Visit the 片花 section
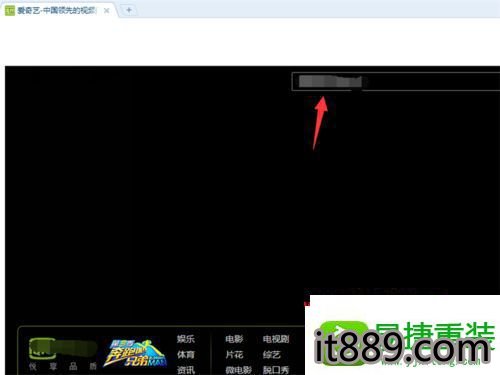 click(x=234, y=354)
